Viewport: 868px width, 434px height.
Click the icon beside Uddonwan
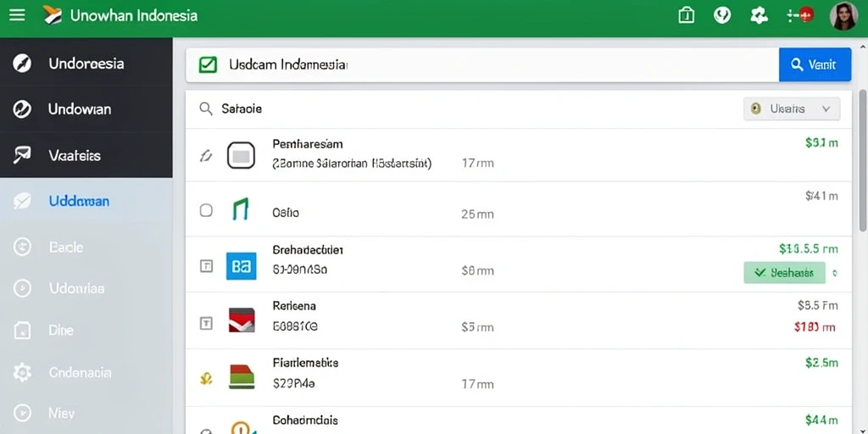[x=22, y=201]
